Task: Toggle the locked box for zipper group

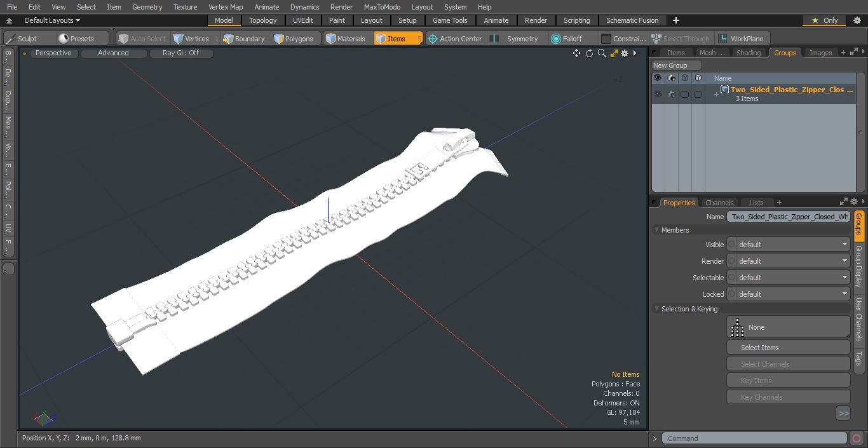Action: [x=698, y=94]
